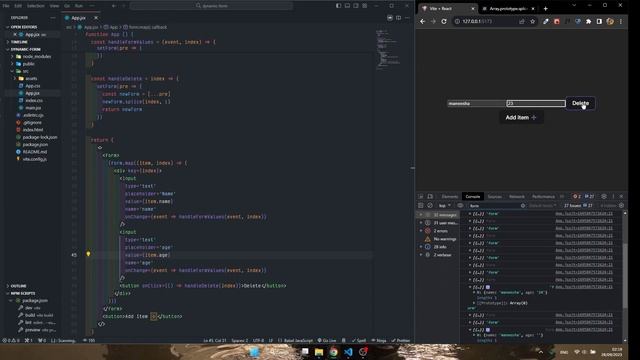Open App.css in the Explorer tree
The height and width of the screenshot is (360, 640).
click(x=32, y=86)
